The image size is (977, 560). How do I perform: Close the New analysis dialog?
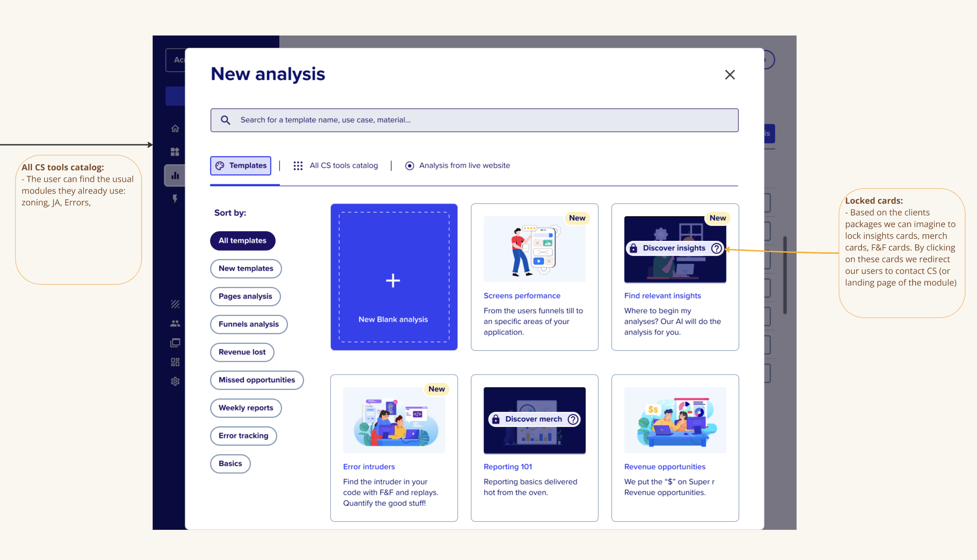[x=730, y=75]
